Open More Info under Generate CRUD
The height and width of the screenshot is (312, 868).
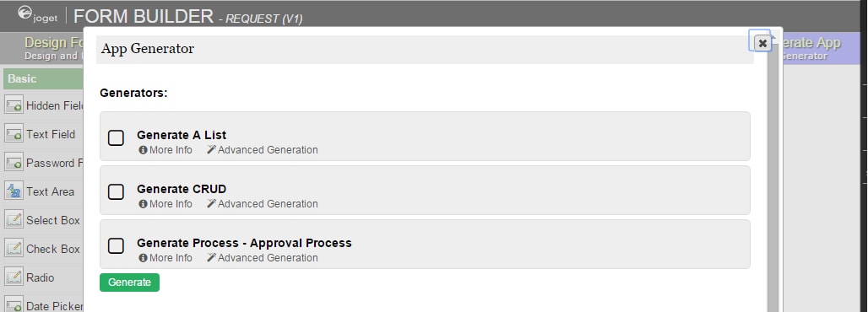[x=165, y=203]
